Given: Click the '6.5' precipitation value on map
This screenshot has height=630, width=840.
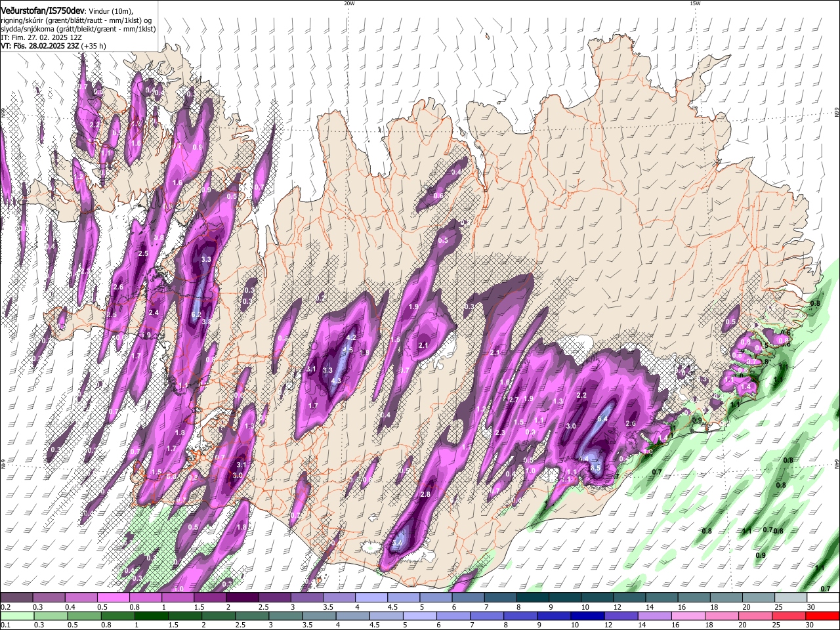Looking at the screenshot, I should coord(595,468).
